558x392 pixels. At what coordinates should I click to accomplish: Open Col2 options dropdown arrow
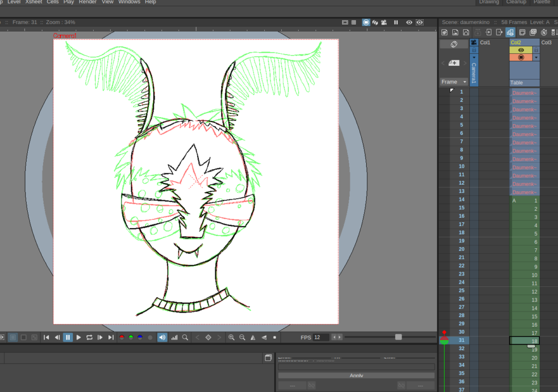pyautogui.click(x=536, y=57)
